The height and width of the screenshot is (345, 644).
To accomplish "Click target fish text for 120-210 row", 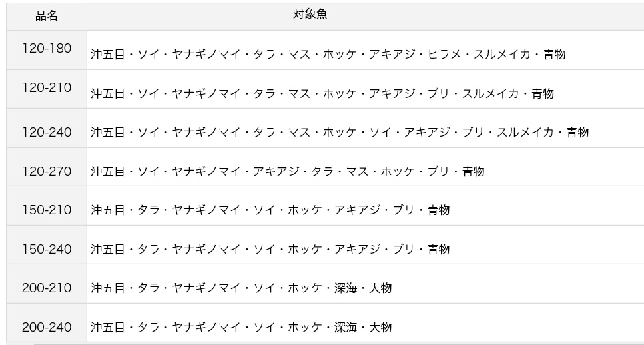I will pyautogui.click(x=322, y=93).
